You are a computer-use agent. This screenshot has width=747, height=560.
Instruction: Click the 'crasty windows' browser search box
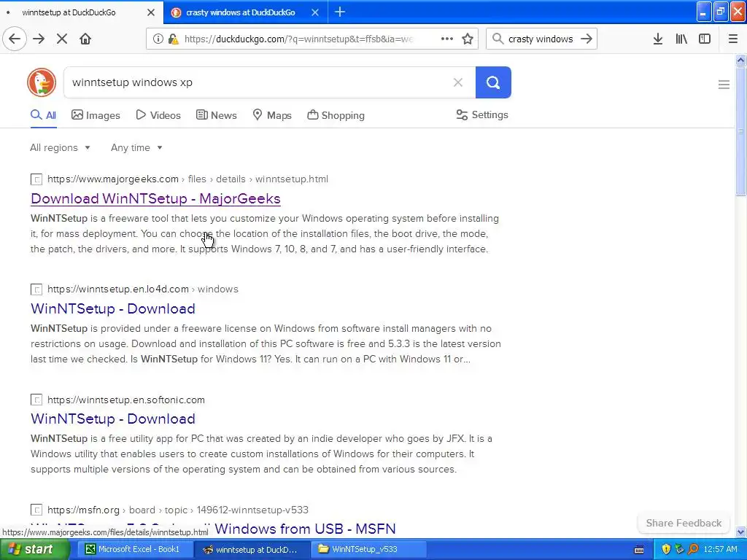(x=541, y=39)
